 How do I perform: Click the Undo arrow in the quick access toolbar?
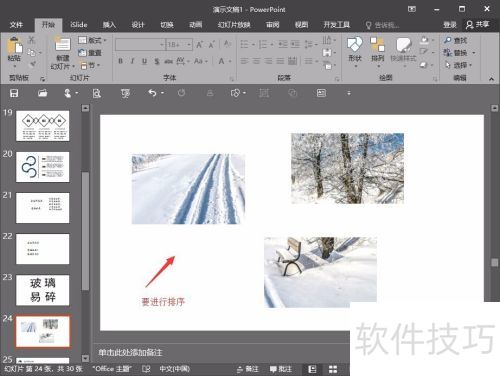[x=152, y=93]
